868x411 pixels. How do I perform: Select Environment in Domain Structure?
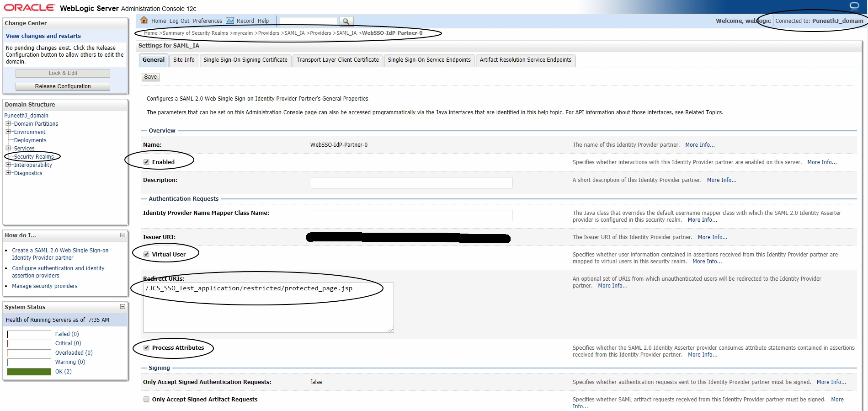[30, 132]
